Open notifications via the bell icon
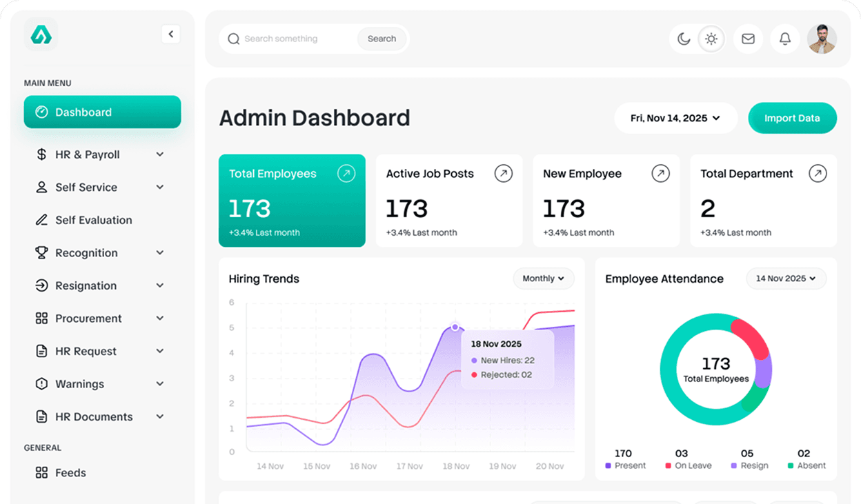Image resolution: width=861 pixels, height=504 pixels. [x=784, y=39]
